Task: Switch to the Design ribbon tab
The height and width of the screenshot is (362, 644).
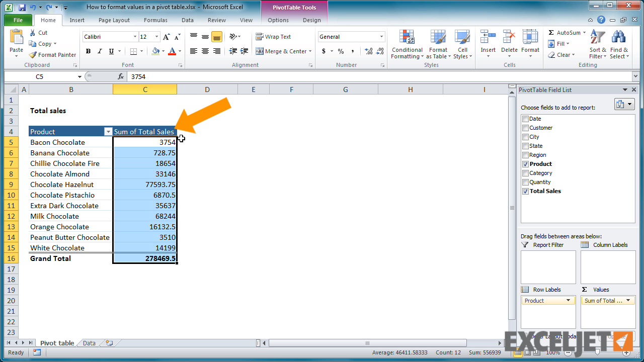Action: coord(311,20)
